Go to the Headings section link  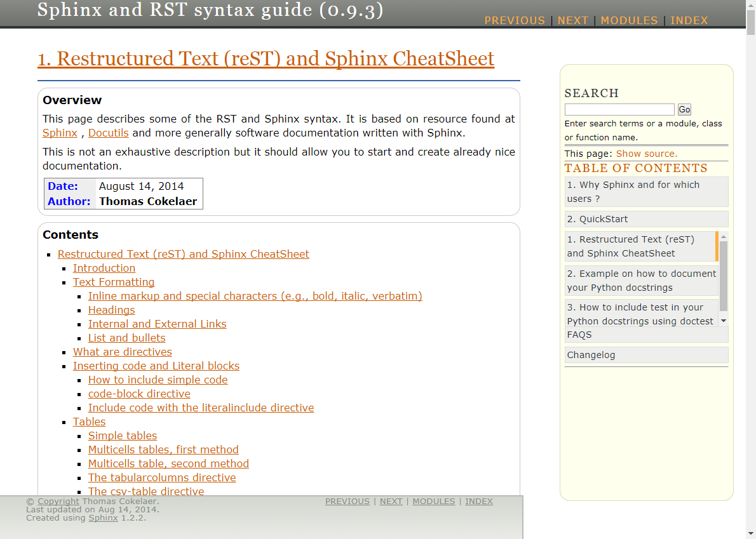111,310
